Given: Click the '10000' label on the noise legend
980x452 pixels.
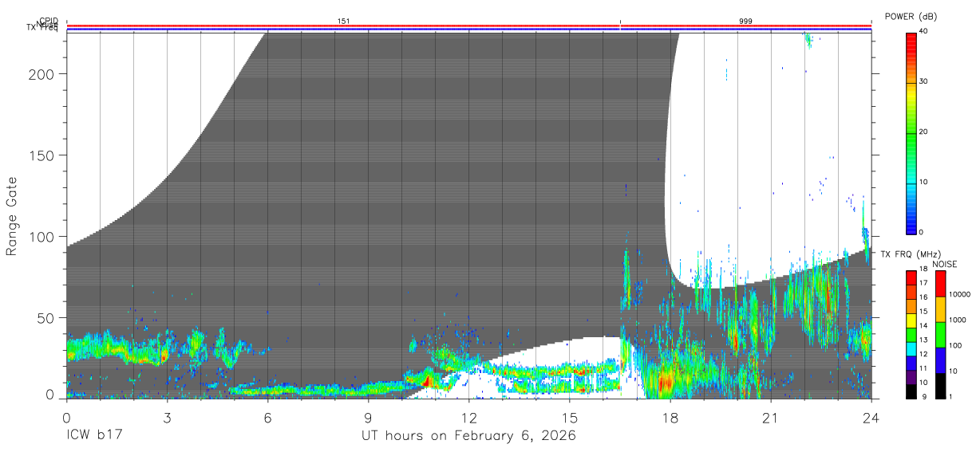Looking at the screenshot, I should (959, 294).
